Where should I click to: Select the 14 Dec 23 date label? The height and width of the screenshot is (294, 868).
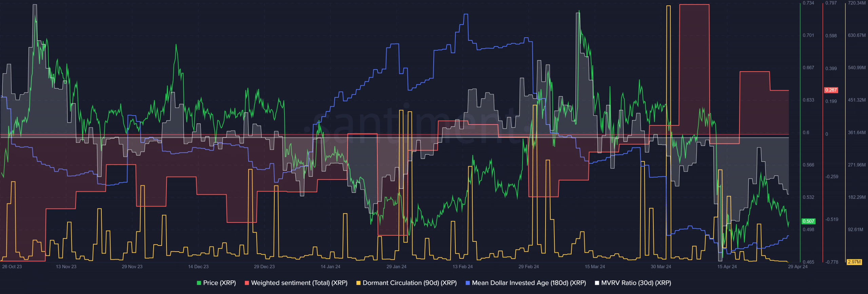click(x=198, y=267)
